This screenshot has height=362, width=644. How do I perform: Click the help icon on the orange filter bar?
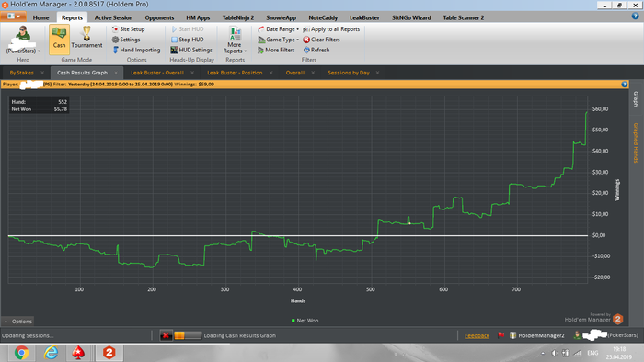(625, 84)
